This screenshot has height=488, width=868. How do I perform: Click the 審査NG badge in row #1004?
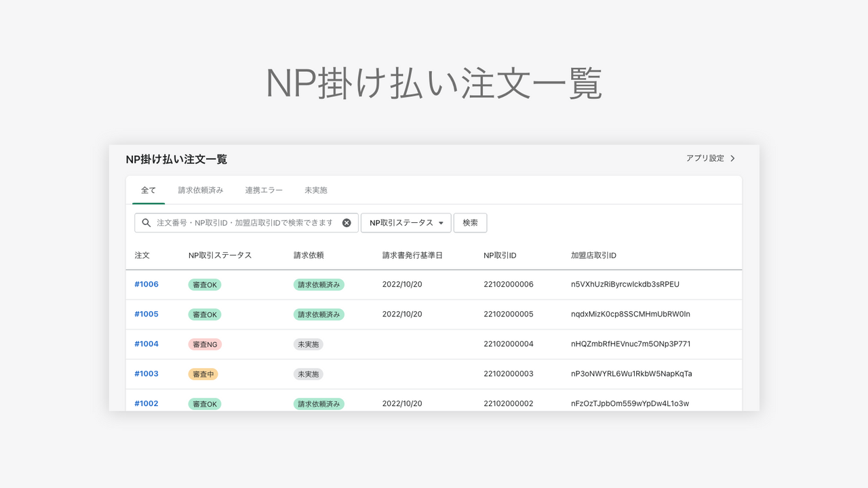(205, 344)
